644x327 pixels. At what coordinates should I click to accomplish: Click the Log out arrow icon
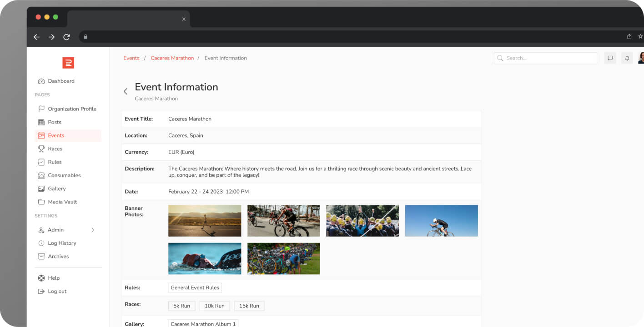[41, 291]
